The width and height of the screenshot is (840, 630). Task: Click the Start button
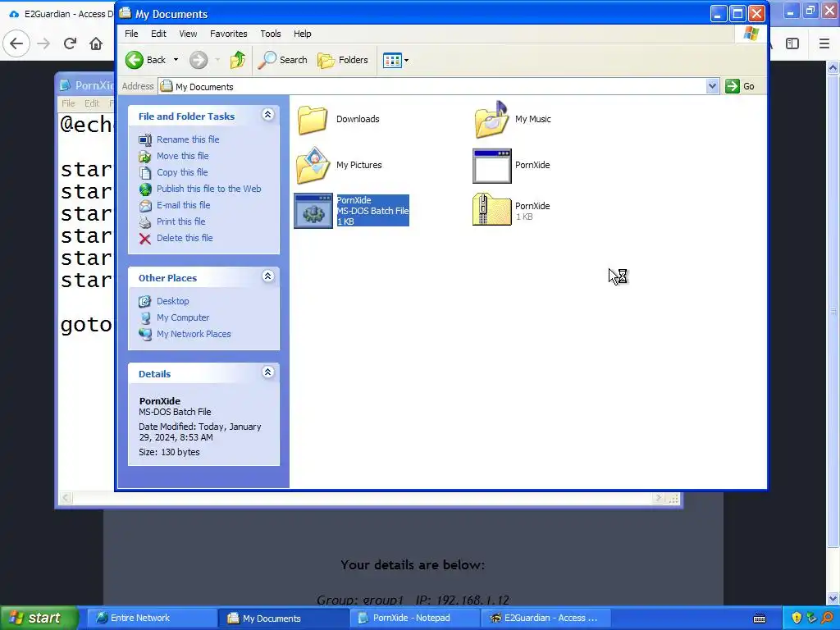pos(38,618)
